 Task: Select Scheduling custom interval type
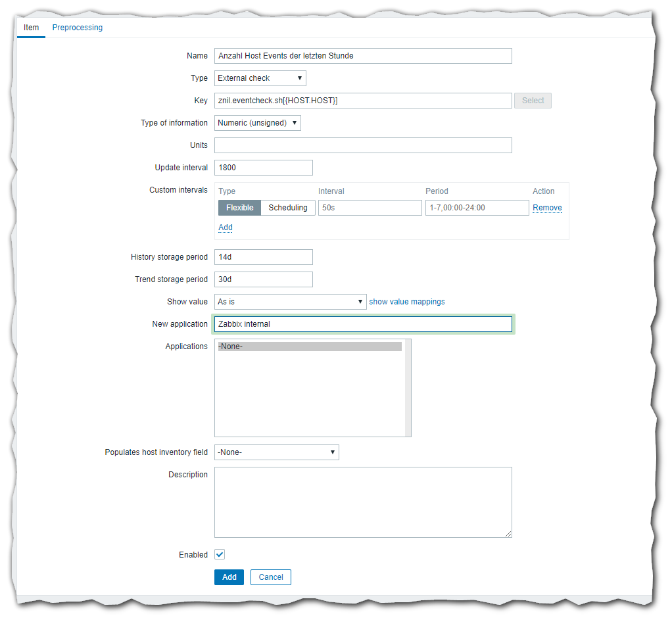288,208
